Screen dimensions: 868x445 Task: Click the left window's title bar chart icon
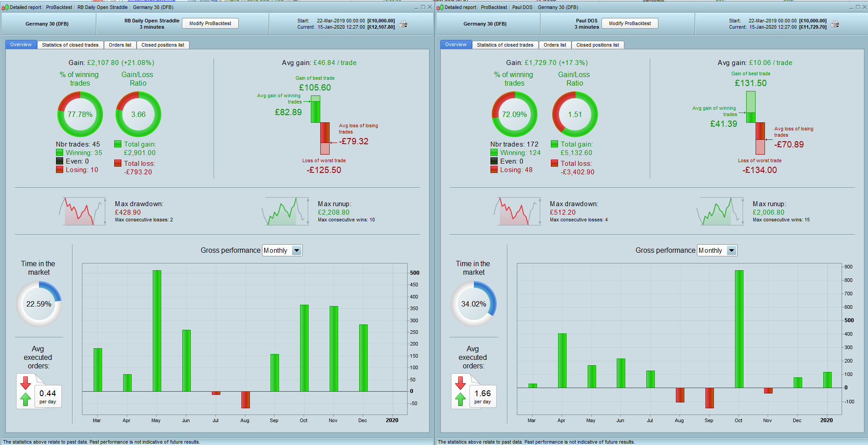(5, 7)
